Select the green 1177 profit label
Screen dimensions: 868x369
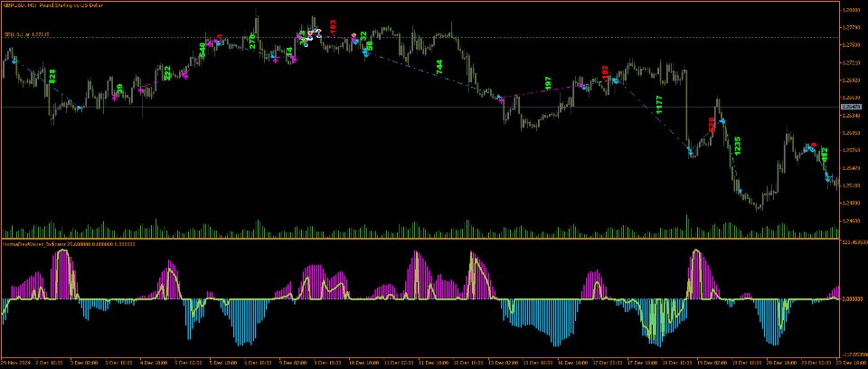point(659,105)
